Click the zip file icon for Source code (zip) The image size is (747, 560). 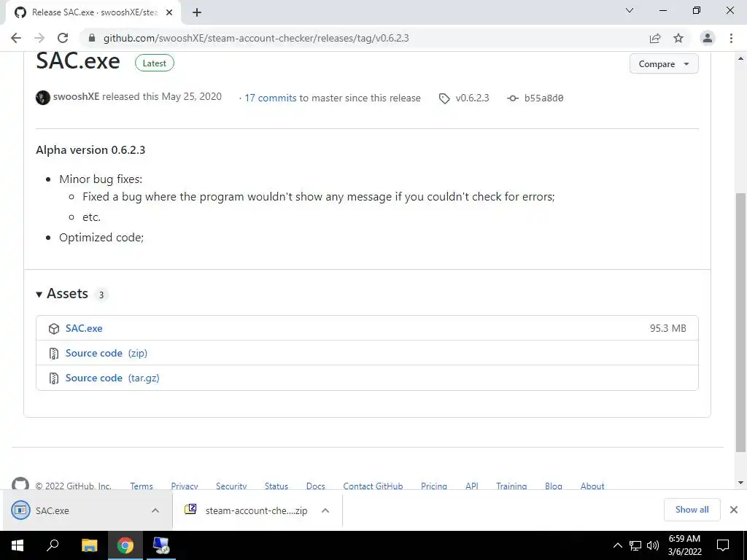pos(54,354)
